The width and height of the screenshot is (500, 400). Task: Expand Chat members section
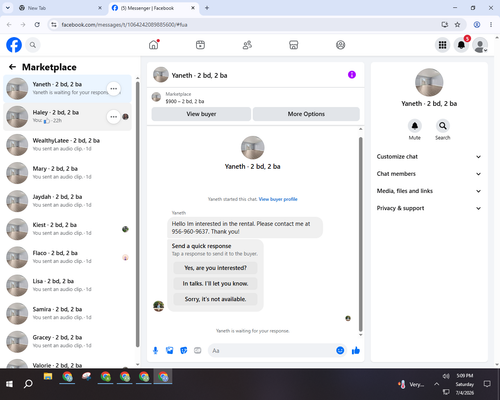pyautogui.click(x=429, y=174)
